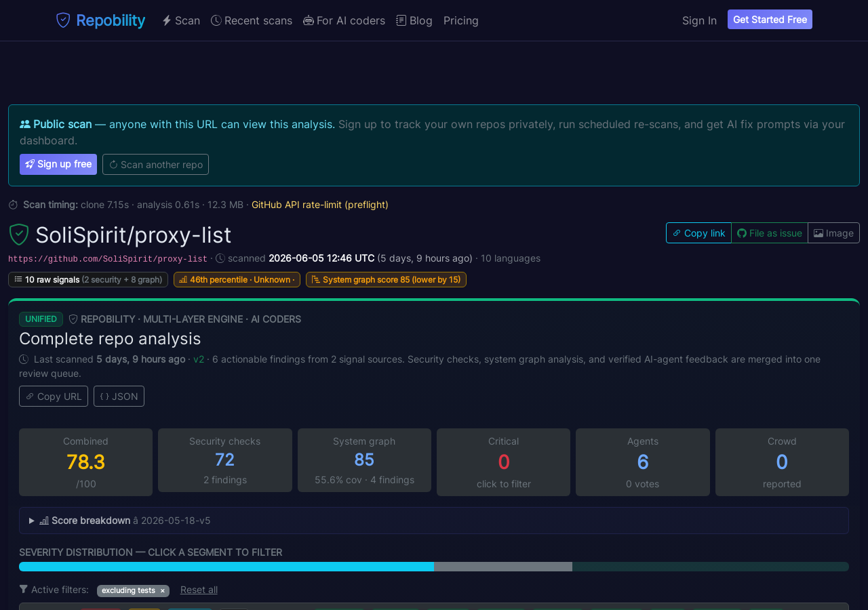Click the stopwatch icon beside Scan timing
Screen dimensions: 868x610
[14, 205]
